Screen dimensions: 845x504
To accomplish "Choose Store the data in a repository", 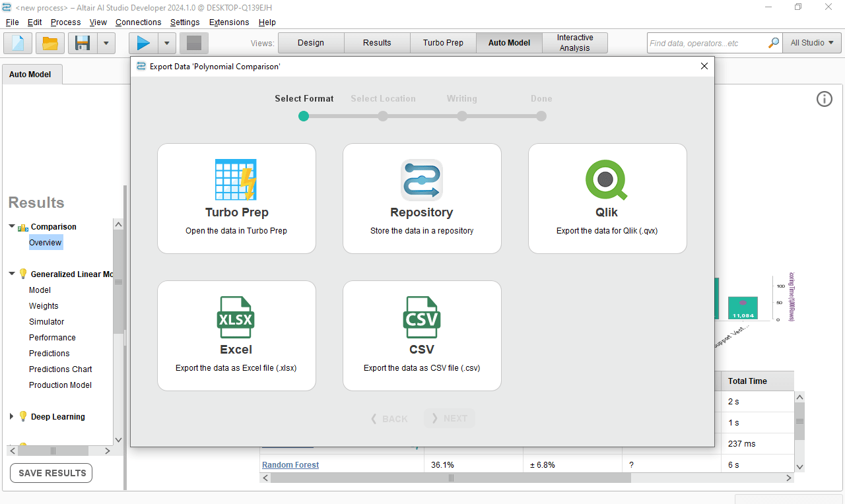I will (x=422, y=199).
